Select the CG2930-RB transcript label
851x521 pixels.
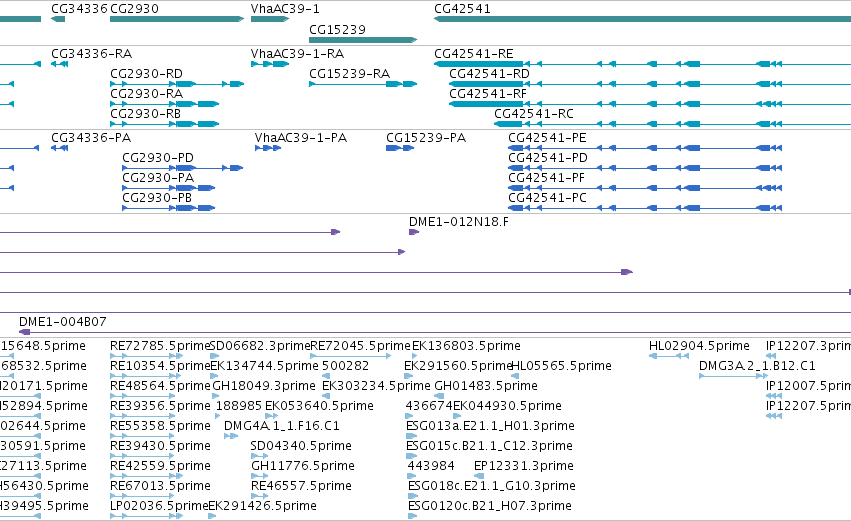coord(145,113)
